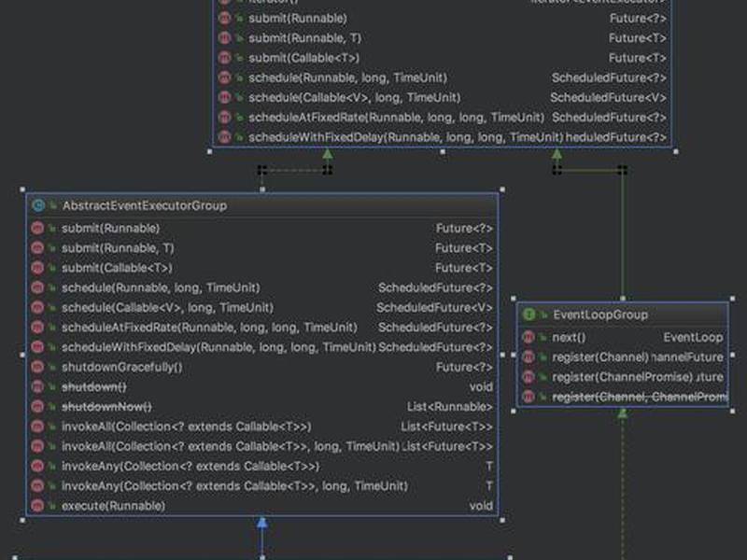Click the method icon for register(ChannelPromise)
The height and width of the screenshot is (560, 747).
(529, 377)
